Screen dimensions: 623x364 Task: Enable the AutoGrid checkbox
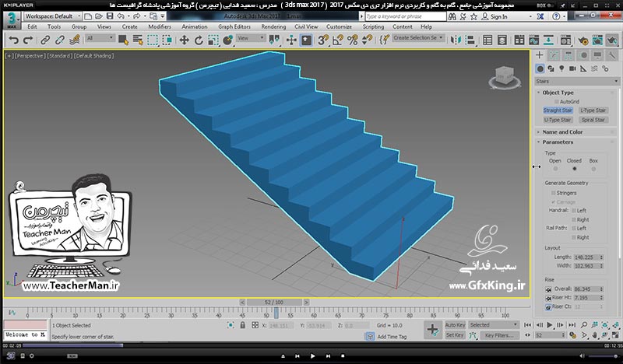pos(557,102)
